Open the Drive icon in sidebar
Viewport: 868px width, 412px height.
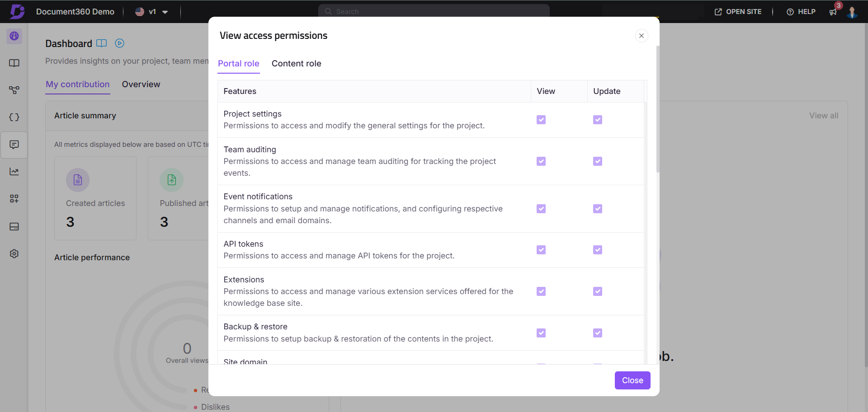(14, 226)
